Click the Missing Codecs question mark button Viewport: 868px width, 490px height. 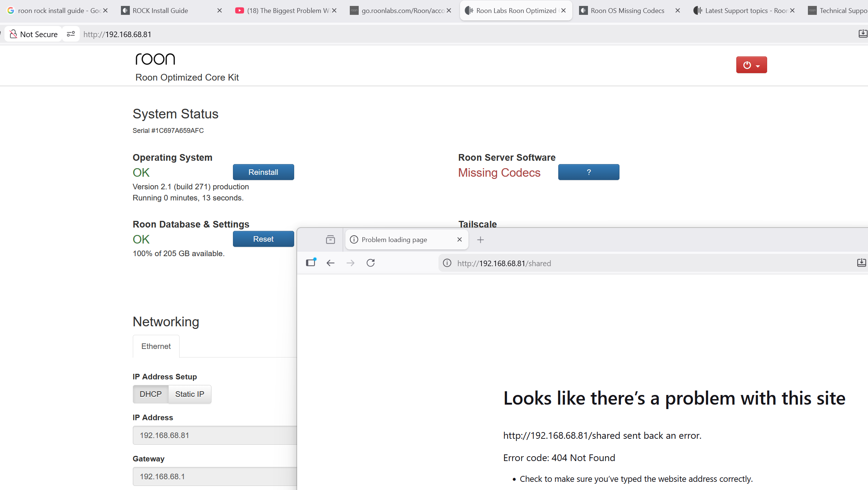[588, 172]
